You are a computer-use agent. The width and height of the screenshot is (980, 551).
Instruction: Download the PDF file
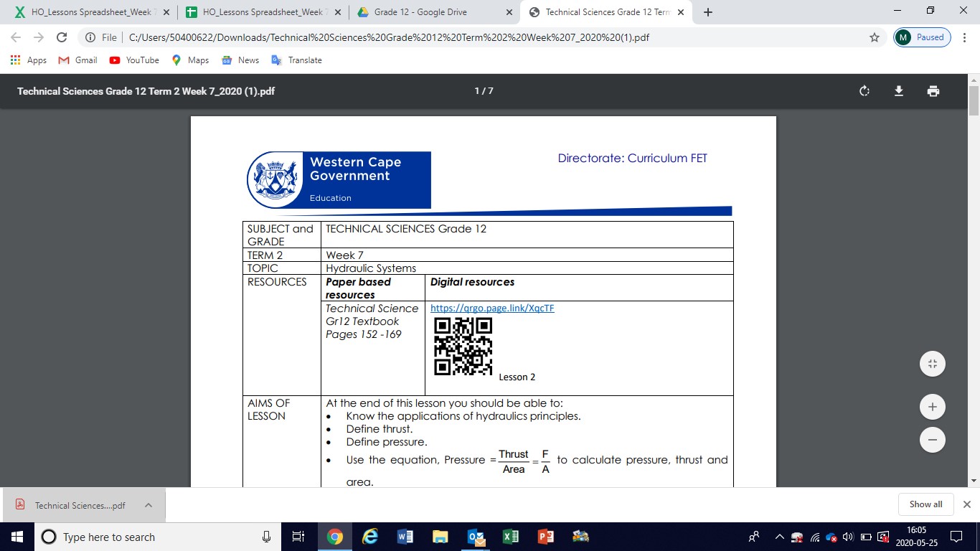pos(898,91)
